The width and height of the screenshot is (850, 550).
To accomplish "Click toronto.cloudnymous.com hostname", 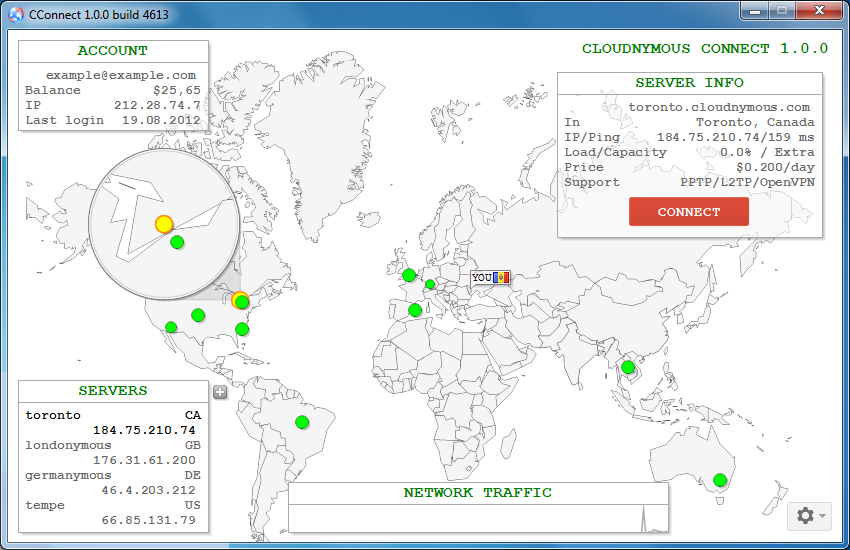I will pyautogui.click(x=719, y=107).
